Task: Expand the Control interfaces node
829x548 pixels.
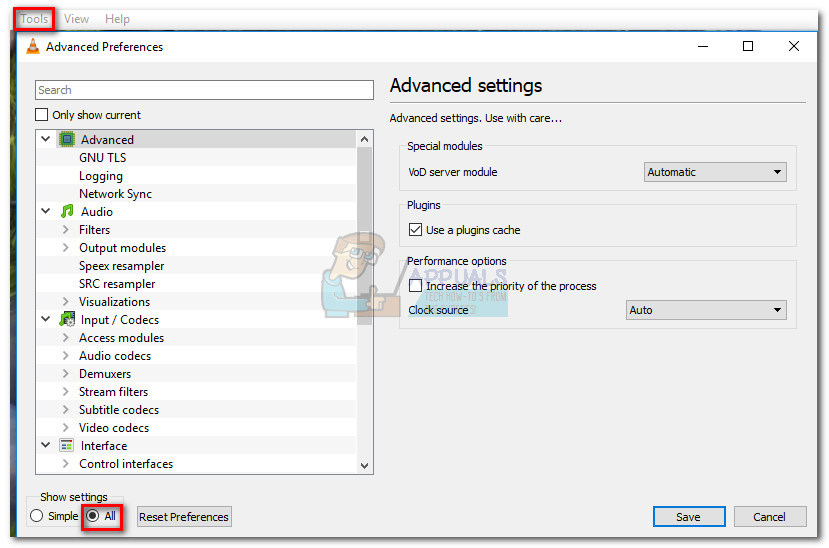Action: (x=66, y=463)
